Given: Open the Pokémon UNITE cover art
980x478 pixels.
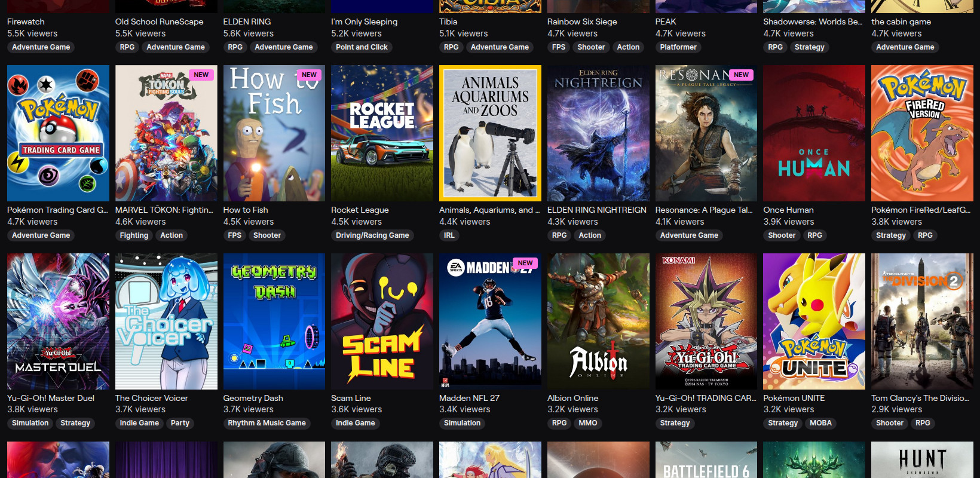Looking at the screenshot, I should [814, 321].
